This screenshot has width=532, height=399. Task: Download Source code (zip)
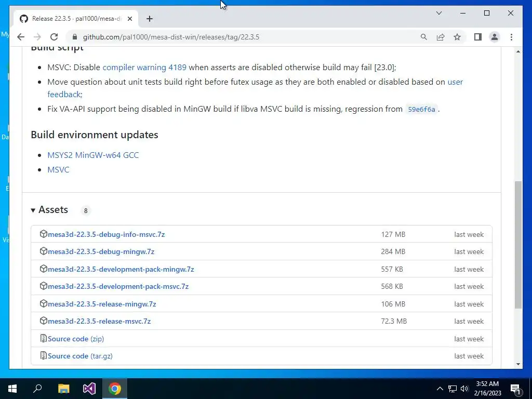coord(76,339)
